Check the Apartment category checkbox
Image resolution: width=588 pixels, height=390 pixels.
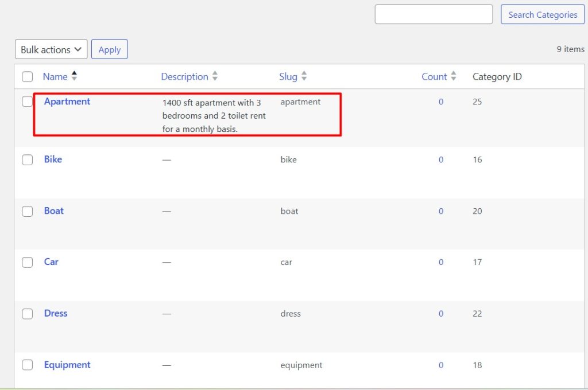pyautogui.click(x=28, y=102)
